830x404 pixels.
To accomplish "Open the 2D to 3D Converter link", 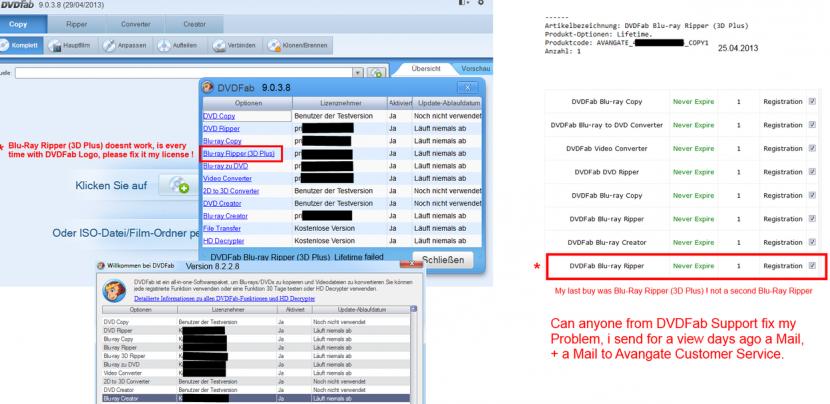I will coord(231,191).
